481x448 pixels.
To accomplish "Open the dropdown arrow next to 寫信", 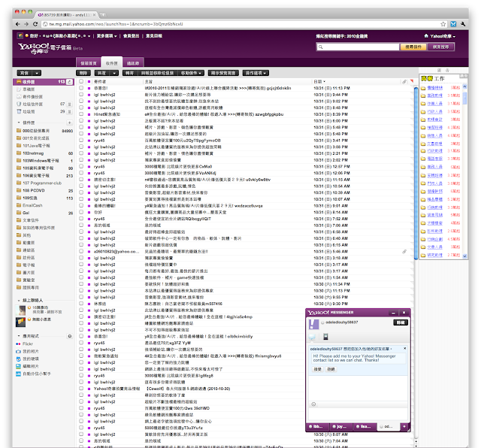I will [37, 73].
